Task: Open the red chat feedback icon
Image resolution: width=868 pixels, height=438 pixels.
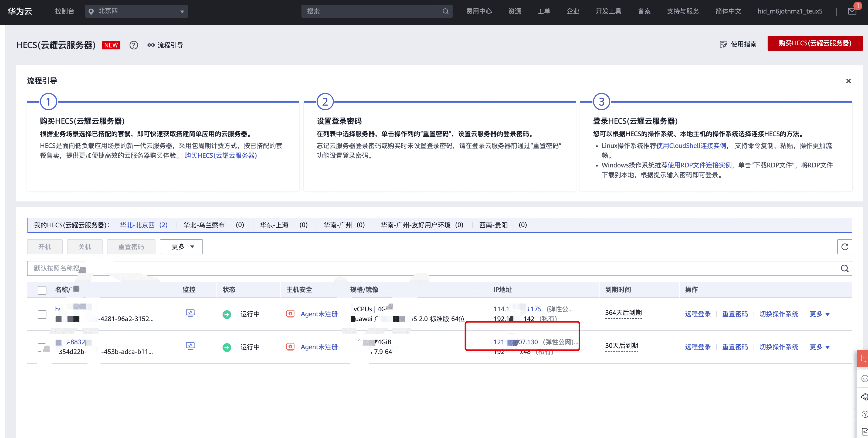Action: click(x=864, y=358)
